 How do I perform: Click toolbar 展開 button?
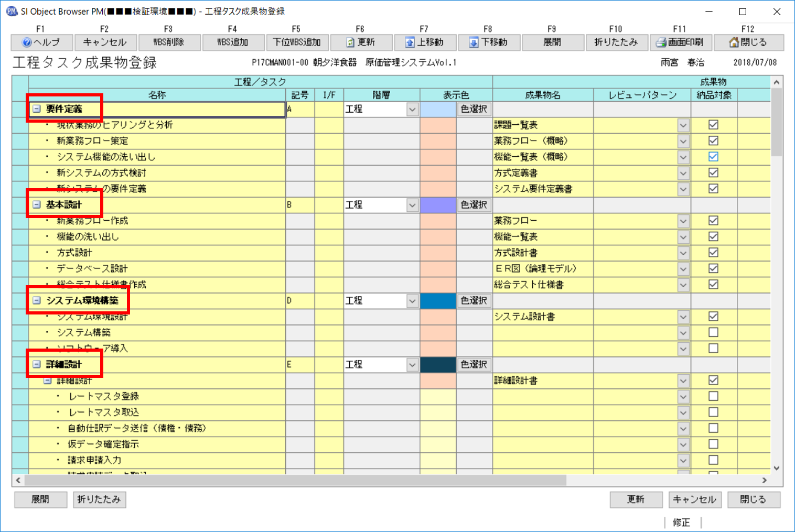coord(552,42)
